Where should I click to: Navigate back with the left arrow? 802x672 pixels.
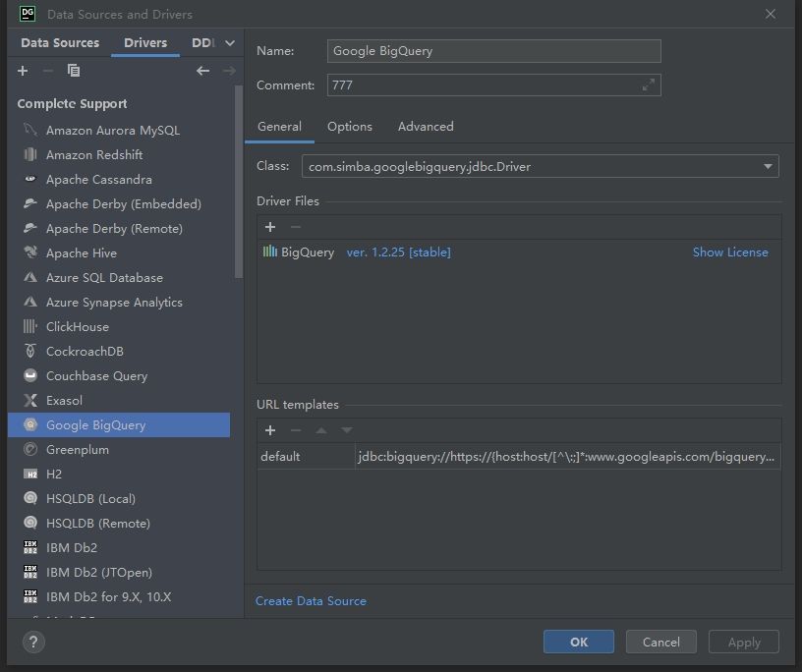(x=203, y=71)
